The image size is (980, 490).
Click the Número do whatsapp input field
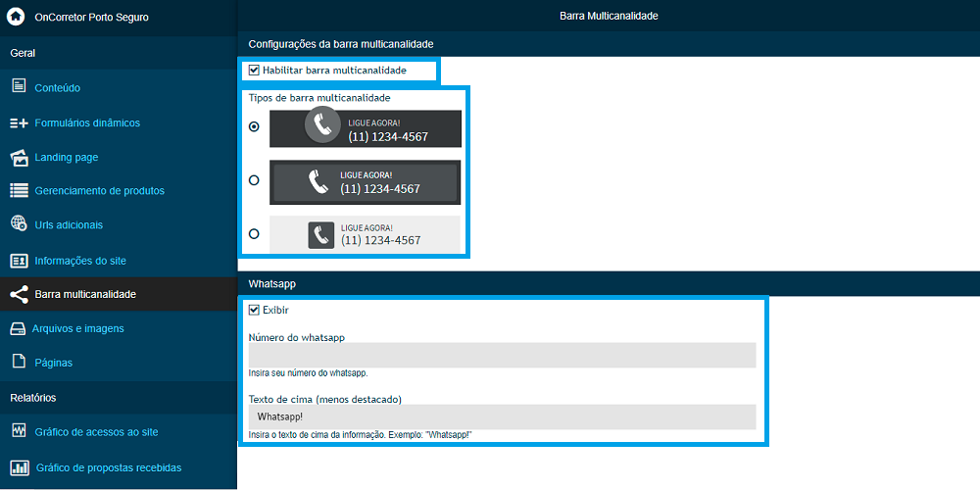click(x=502, y=355)
